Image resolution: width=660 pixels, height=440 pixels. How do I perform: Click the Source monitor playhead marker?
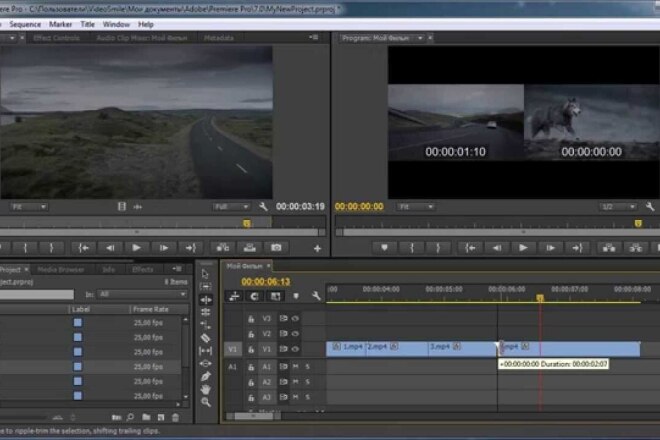[247, 223]
